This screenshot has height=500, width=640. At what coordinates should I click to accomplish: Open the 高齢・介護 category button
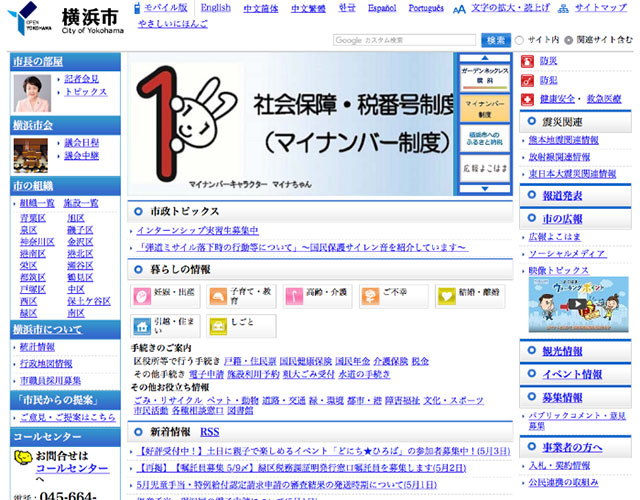(318, 296)
